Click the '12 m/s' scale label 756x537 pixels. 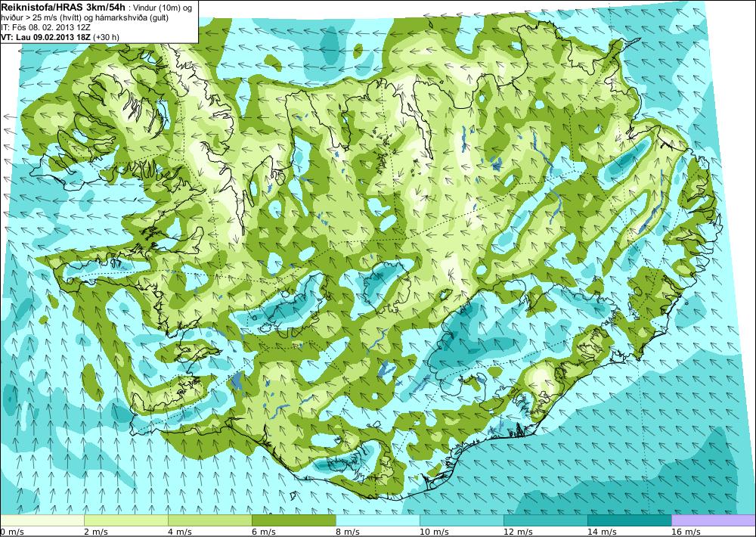[519, 532]
